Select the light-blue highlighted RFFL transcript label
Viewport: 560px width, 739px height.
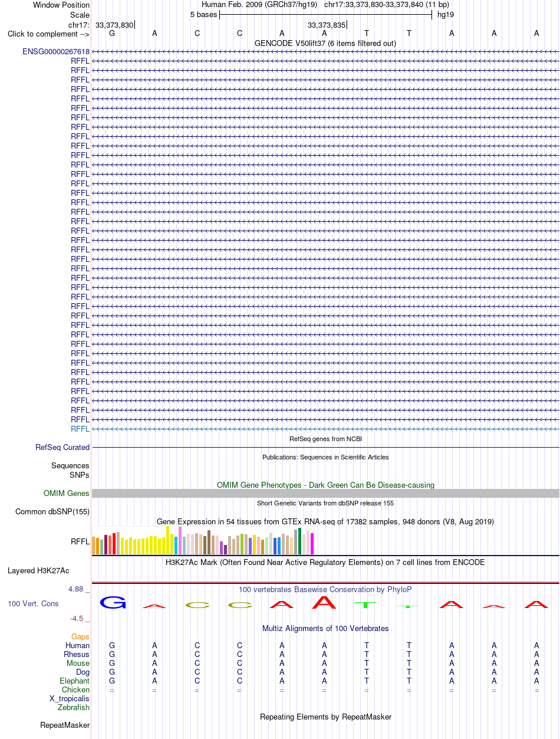[80, 429]
